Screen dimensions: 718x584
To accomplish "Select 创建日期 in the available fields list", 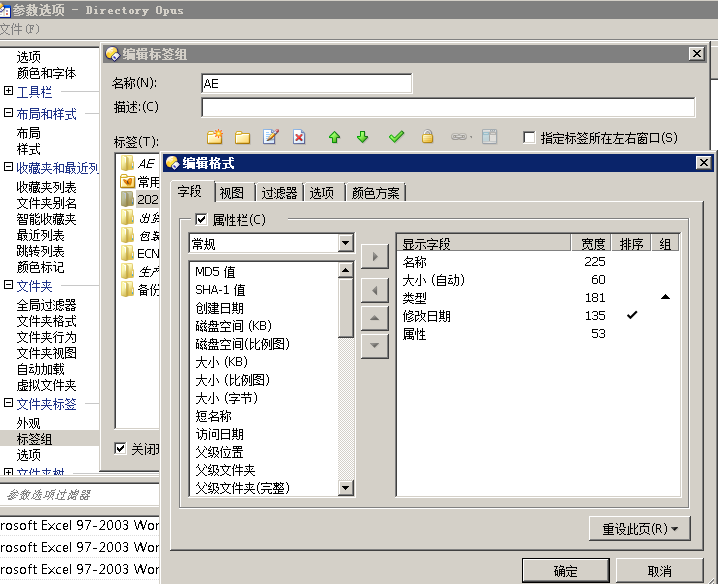I will pos(219,308).
